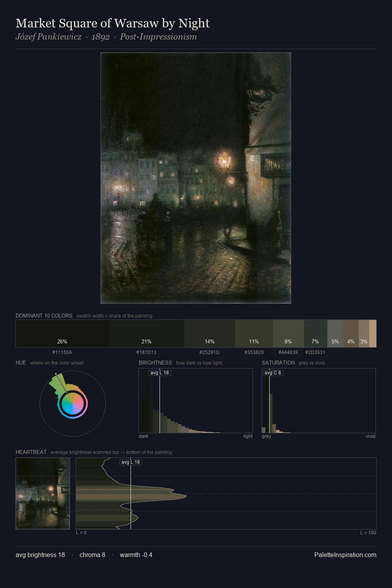Click the HEARTBEAT section heading
Screen dimensions: 392x588
[x=31, y=452]
